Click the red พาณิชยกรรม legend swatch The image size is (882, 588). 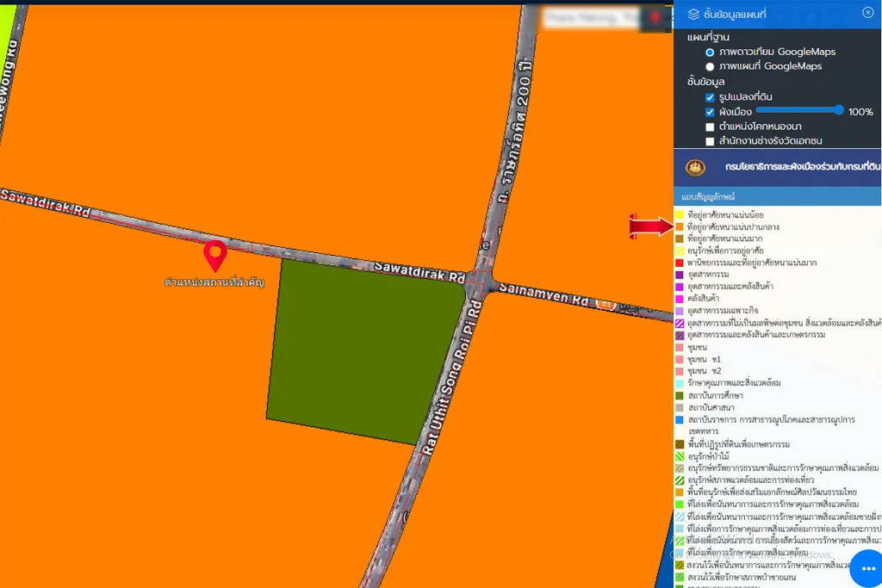(680, 263)
